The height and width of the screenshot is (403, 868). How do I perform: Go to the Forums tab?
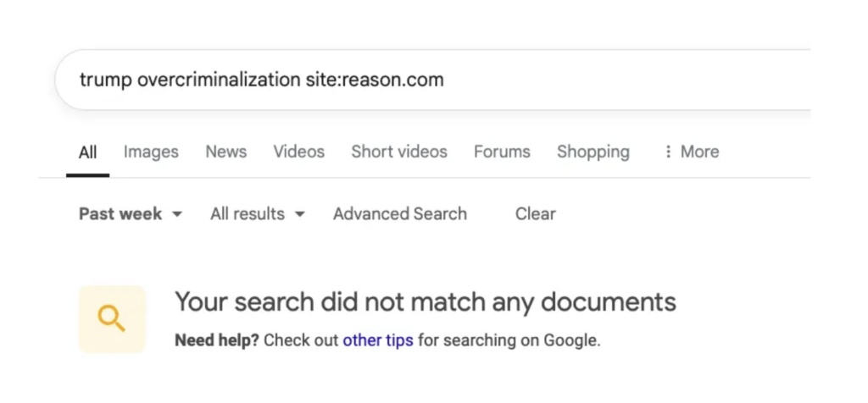pos(502,152)
